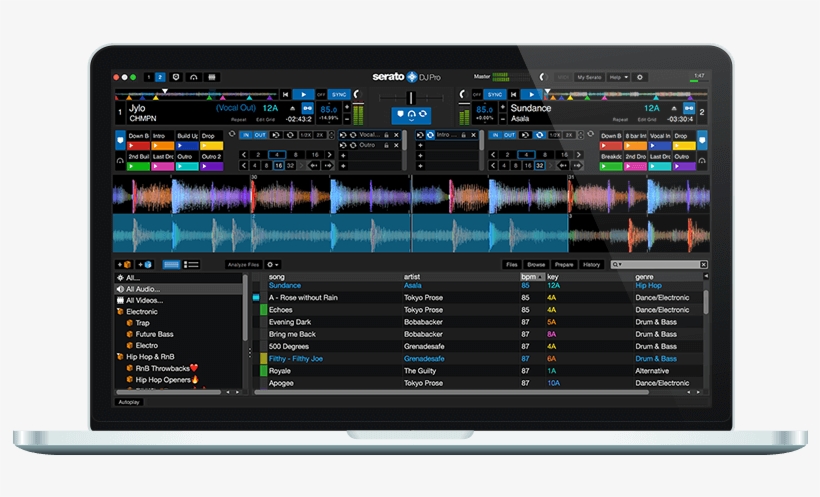Open My Serato button

tap(589, 77)
